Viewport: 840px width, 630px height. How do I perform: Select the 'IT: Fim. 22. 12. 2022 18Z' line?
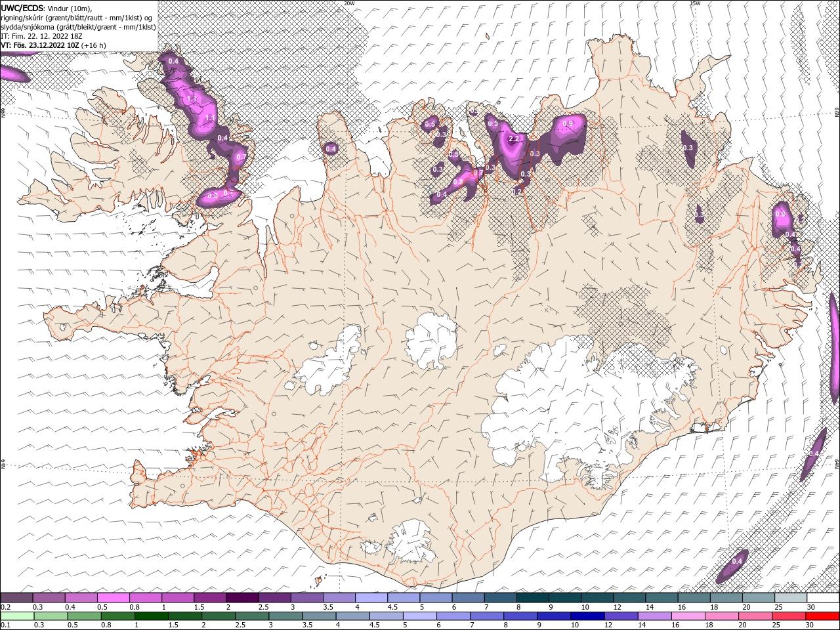[41, 36]
